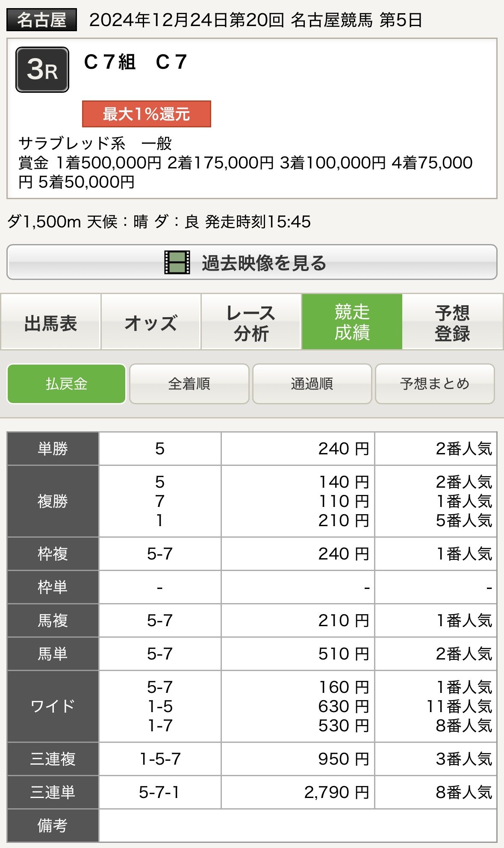Click the 三連単 payout 2,790 円 cell
Viewport: 504px width, 848px height.
[x=298, y=792]
